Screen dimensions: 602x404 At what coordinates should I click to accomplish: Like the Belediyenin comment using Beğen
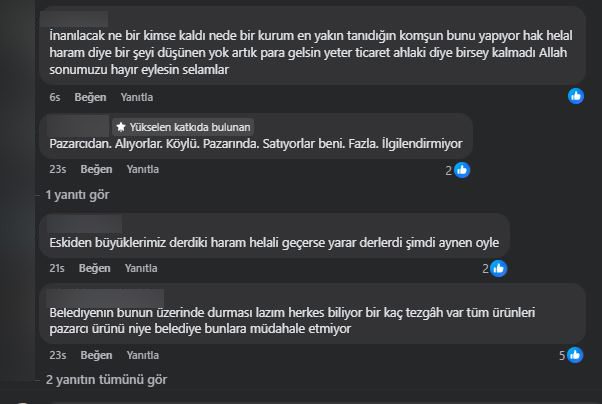coord(95,355)
